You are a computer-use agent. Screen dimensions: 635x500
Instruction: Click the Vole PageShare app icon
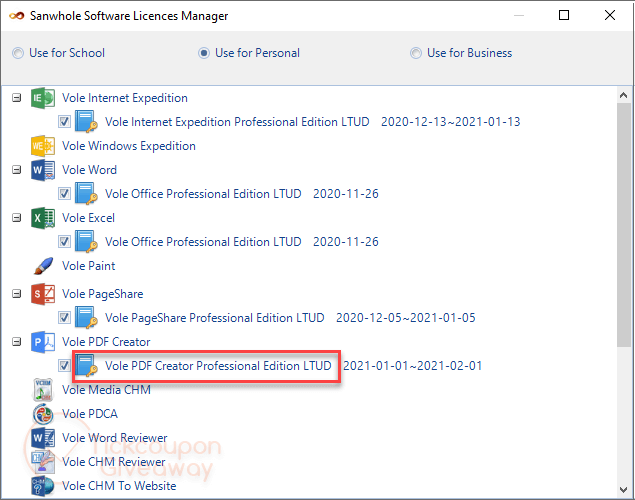43,294
